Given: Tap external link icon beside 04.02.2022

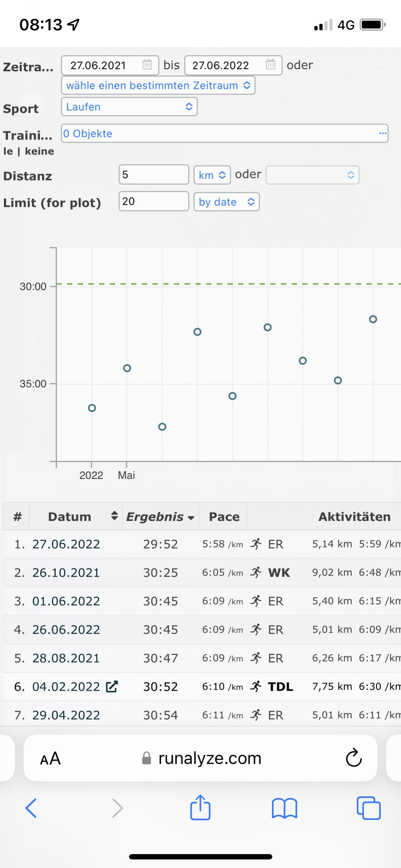Looking at the screenshot, I should pos(112,686).
